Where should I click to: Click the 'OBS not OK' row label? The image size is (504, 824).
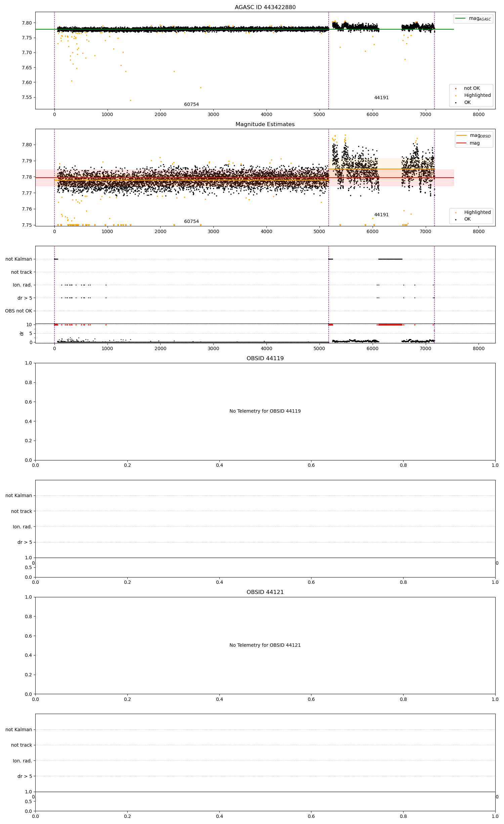[18, 311]
